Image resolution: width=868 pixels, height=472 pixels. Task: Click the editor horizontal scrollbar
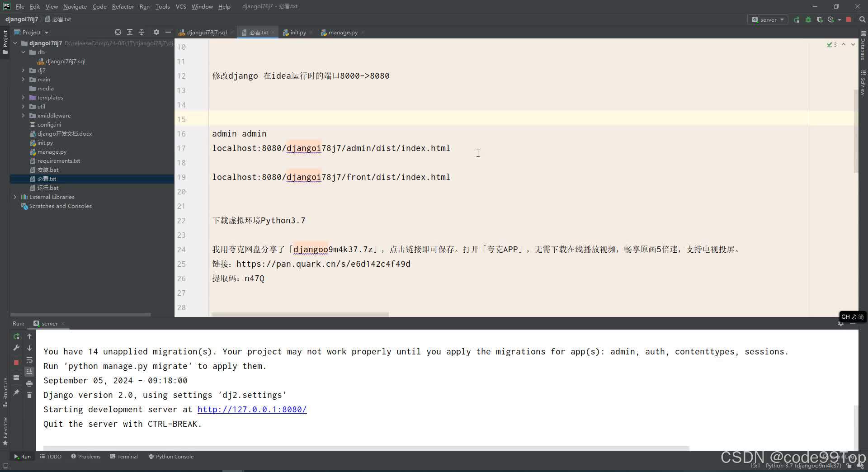299,314
